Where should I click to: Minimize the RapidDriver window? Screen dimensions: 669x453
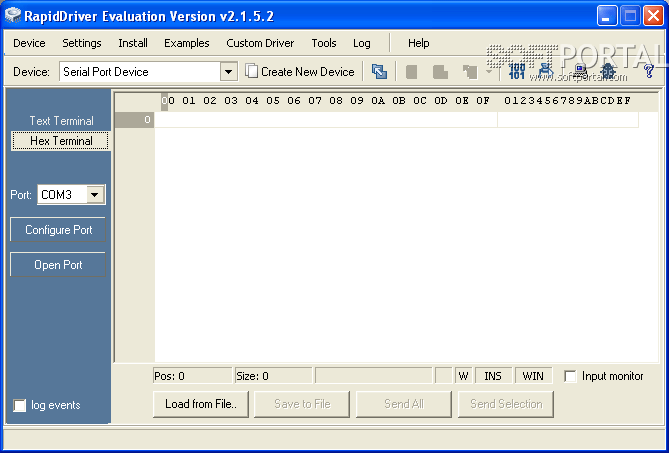click(x=606, y=16)
